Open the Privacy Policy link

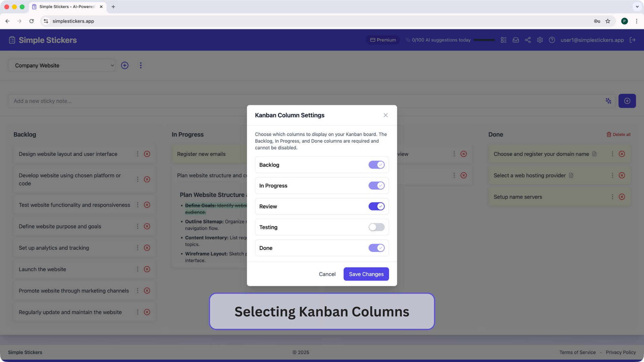point(621,352)
